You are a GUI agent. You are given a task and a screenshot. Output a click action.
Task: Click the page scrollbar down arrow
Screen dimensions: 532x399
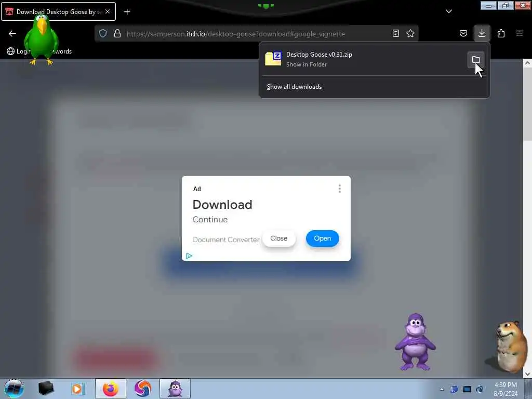527,374
